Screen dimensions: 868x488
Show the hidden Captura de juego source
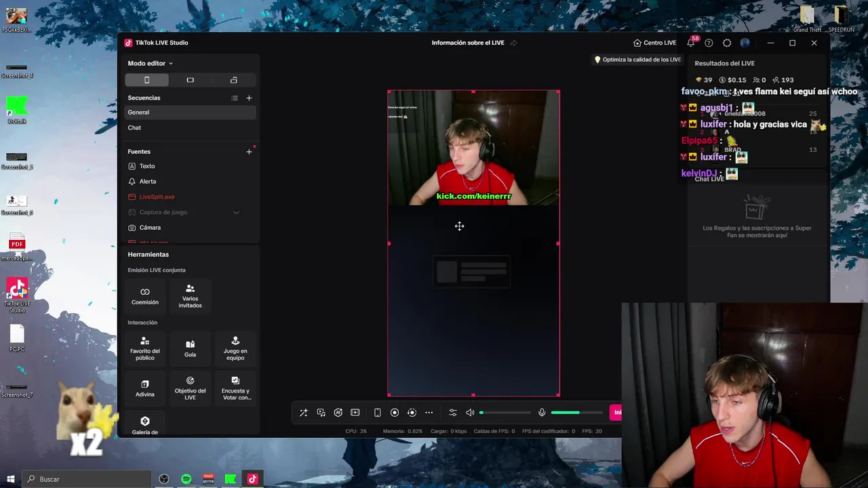pos(237,212)
